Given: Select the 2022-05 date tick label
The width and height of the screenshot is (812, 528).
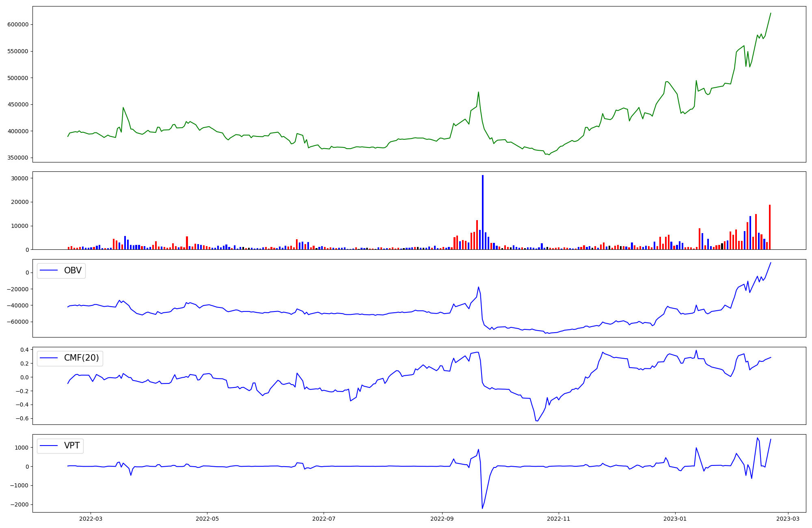Looking at the screenshot, I should click(x=207, y=519).
